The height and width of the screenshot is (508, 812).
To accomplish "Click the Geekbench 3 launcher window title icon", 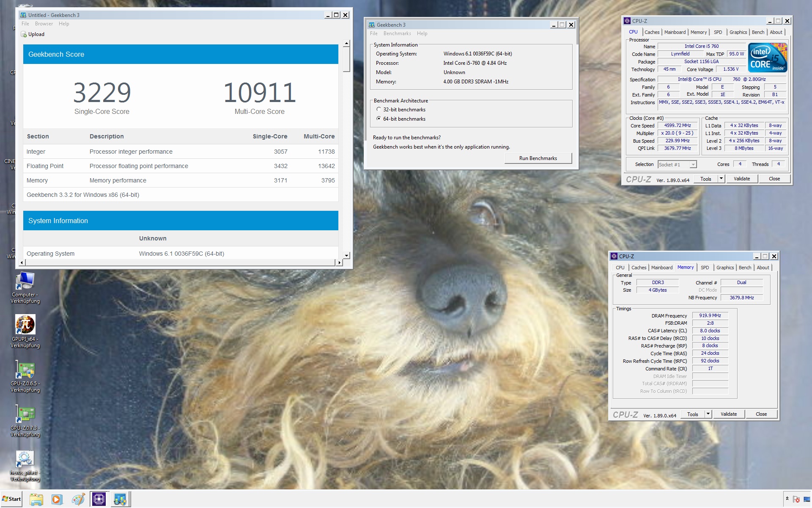I will [x=372, y=25].
